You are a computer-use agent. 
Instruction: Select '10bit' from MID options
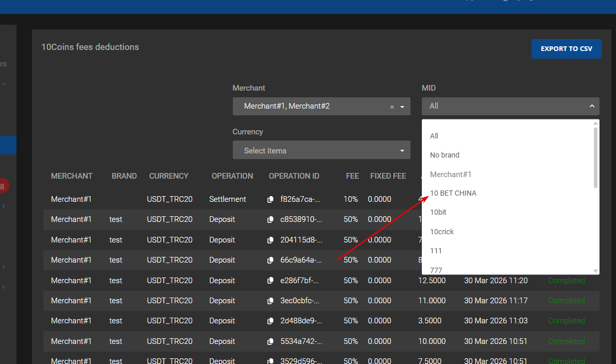coord(438,212)
